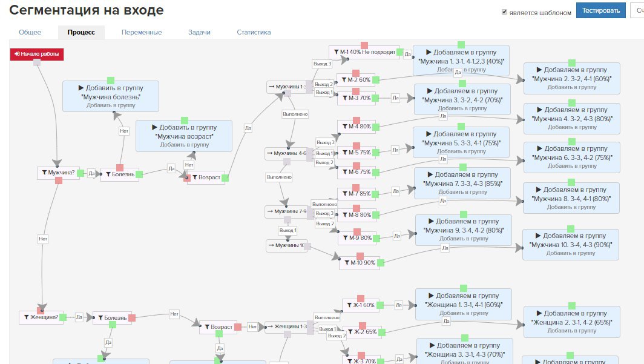Viewport: 644px width, 364px height.
Task: Toggle the является шаблоном checkbox
Action: (504, 12)
